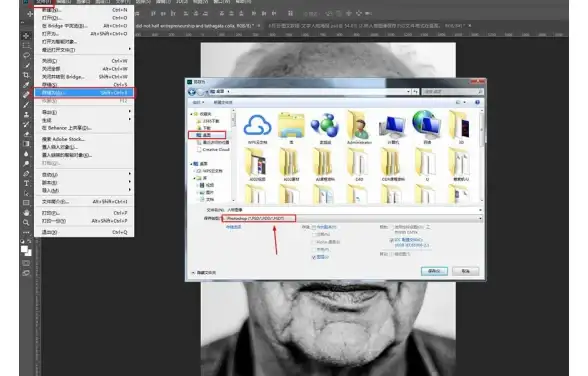Select the Path Selection tool

tap(26, 193)
